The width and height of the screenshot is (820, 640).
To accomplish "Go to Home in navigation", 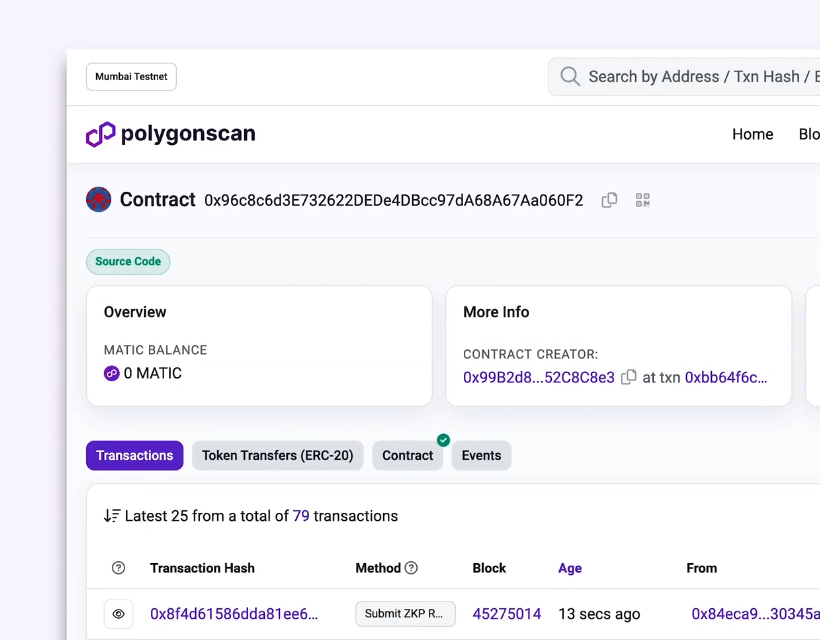I will point(753,134).
